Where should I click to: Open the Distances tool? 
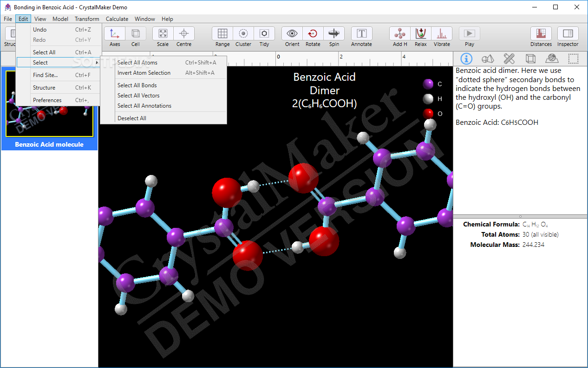pyautogui.click(x=541, y=33)
